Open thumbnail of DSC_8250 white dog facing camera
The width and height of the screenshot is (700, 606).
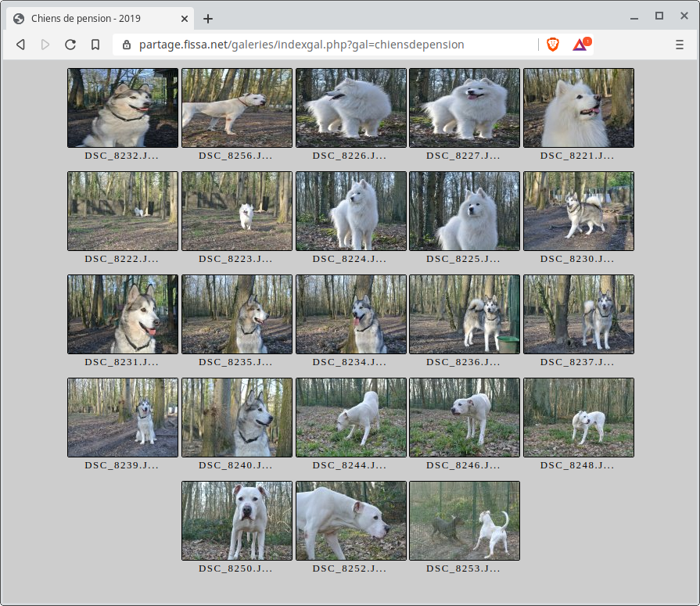(x=237, y=521)
